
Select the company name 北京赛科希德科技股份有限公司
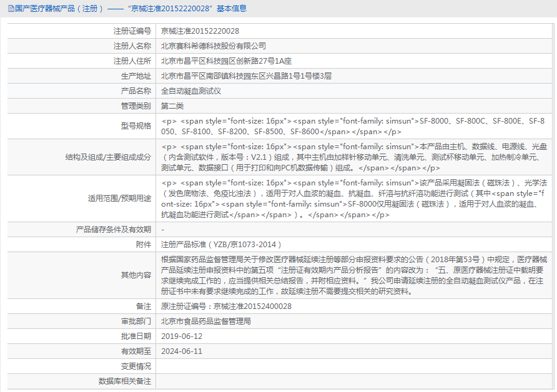[x=214, y=46]
